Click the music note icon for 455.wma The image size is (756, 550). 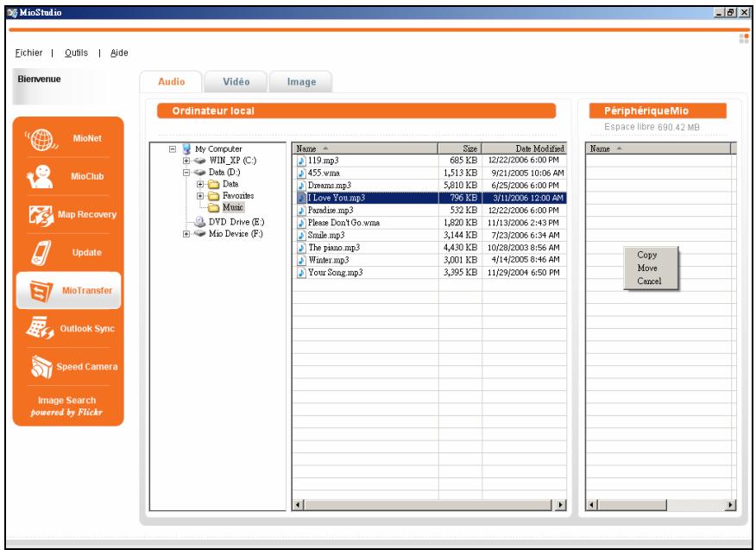click(301, 174)
